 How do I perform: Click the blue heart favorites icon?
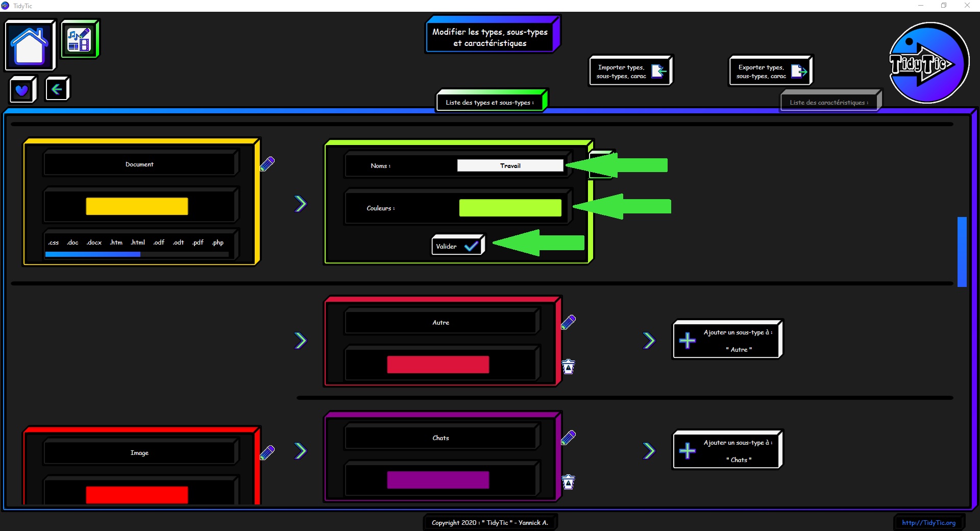(x=22, y=90)
